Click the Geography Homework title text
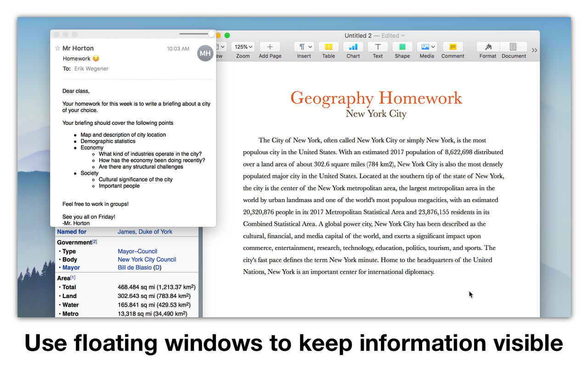This screenshot has height=368, width=588. (376, 98)
